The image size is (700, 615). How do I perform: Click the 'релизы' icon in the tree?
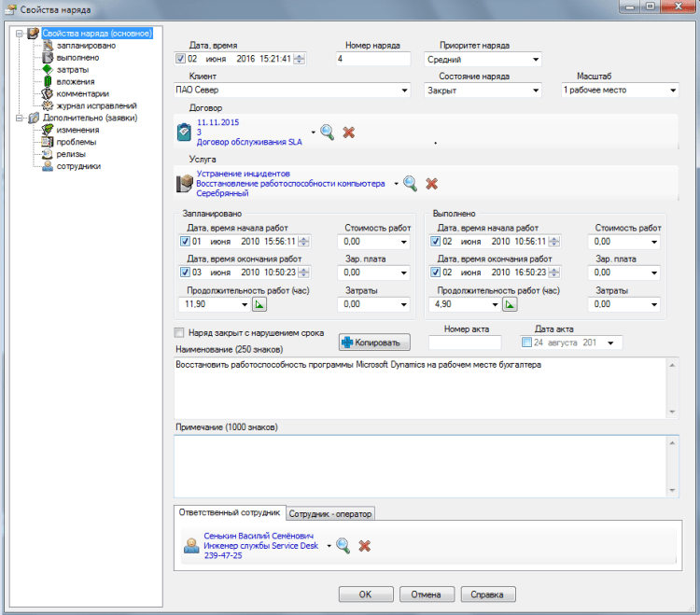coord(48,154)
